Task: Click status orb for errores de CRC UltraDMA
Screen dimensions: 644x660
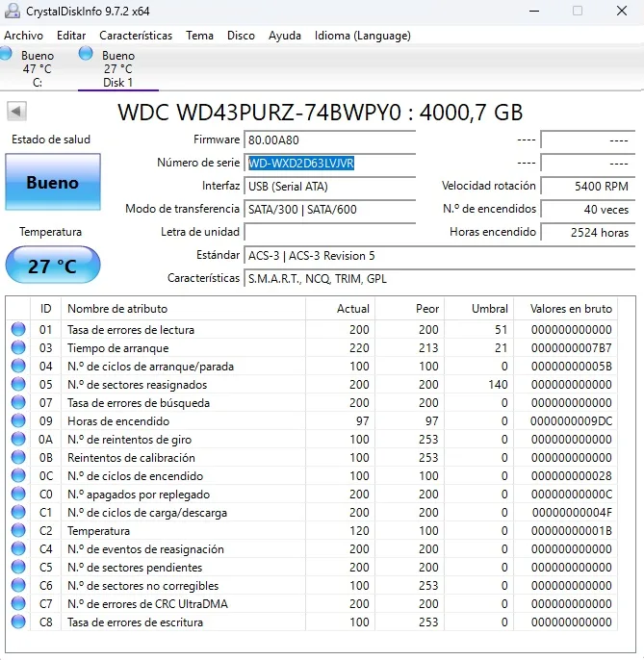Action: click(x=18, y=604)
